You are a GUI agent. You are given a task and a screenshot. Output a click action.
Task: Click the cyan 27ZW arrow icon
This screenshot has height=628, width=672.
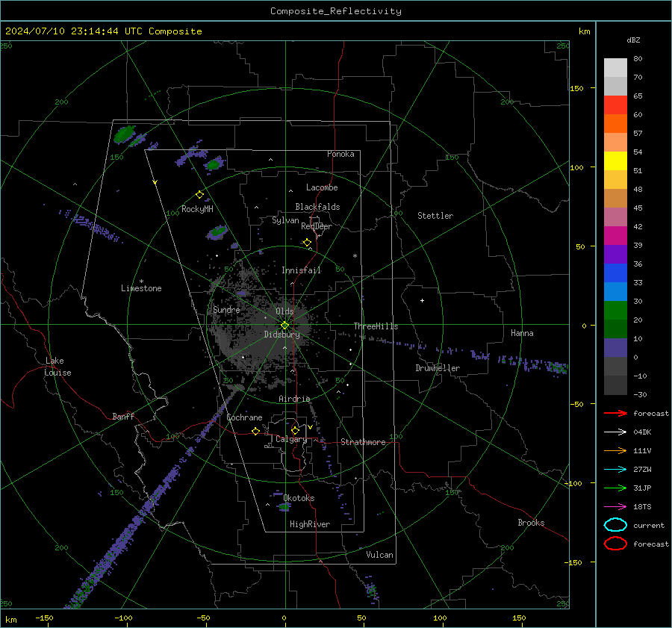pyautogui.click(x=615, y=470)
